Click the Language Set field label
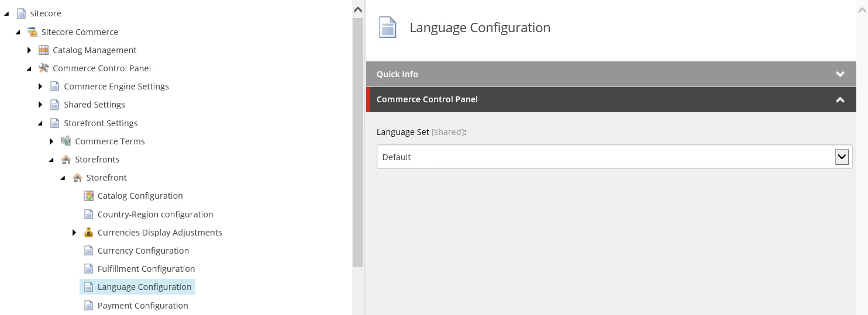This screenshot has width=868, height=315. click(x=421, y=132)
